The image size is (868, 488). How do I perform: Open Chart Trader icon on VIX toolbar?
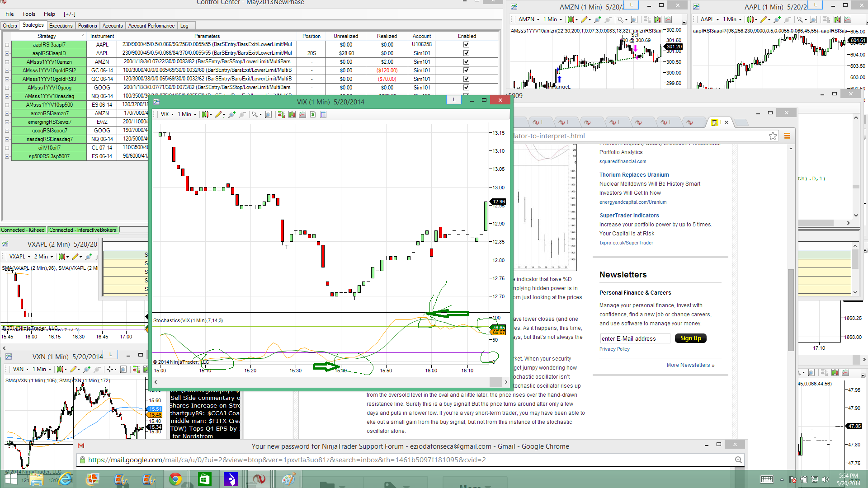pyautogui.click(x=281, y=114)
